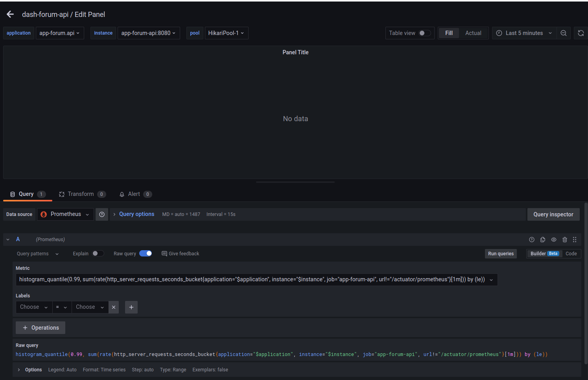Click the query A name label
The image size is (588, 380).
[x=18, y=239]
